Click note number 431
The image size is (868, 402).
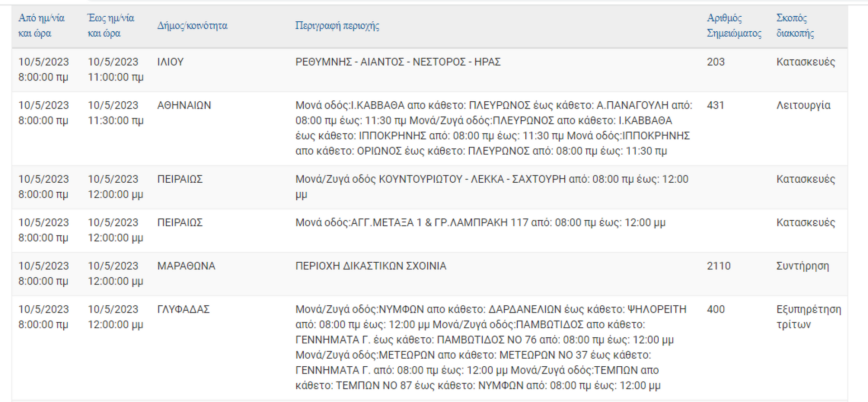716,105
